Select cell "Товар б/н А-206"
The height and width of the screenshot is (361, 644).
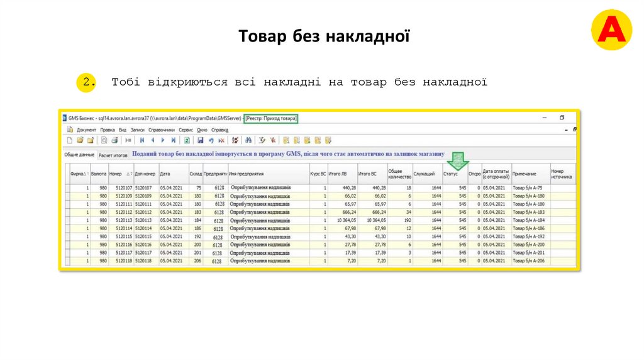pos(531,261)
